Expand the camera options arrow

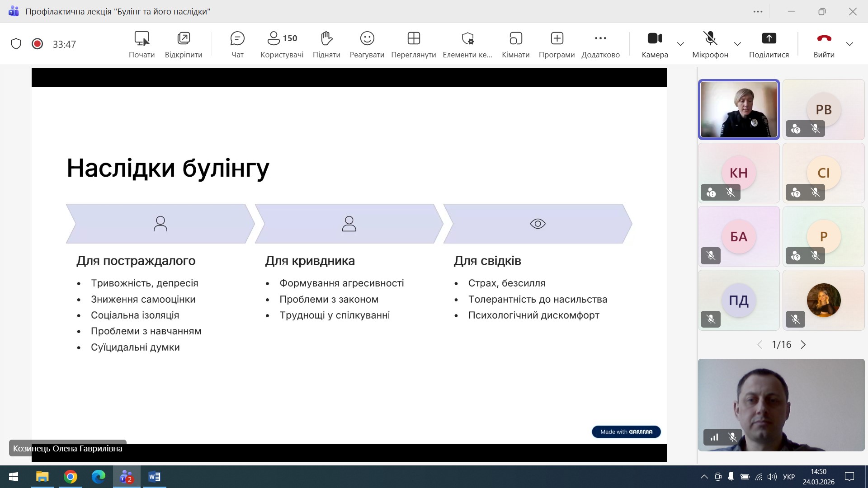[680, 44]
